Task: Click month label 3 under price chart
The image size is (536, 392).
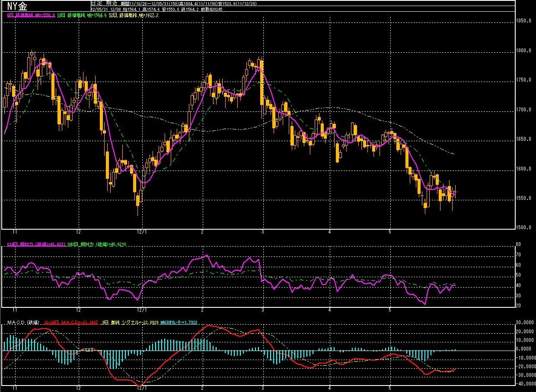Action: coord(263,232)
